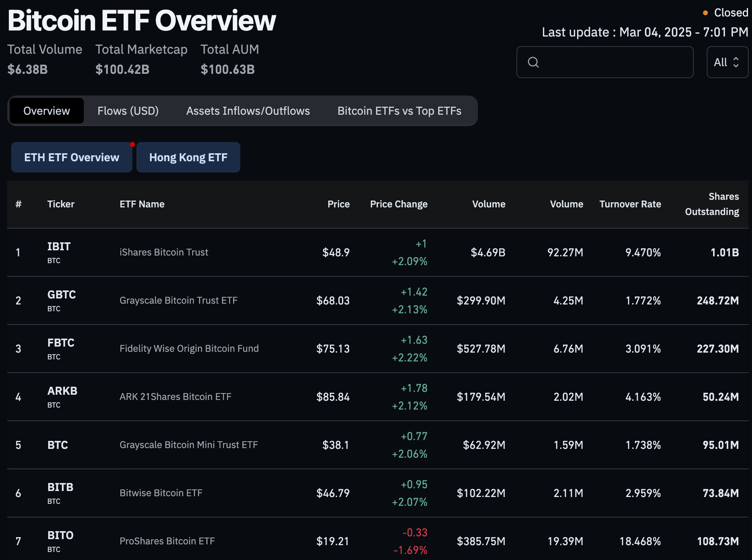This screenshot has height=560, width=752.
Task: Click the FBTC ticker
Action: pyautogui.click(x=61, y=343)
